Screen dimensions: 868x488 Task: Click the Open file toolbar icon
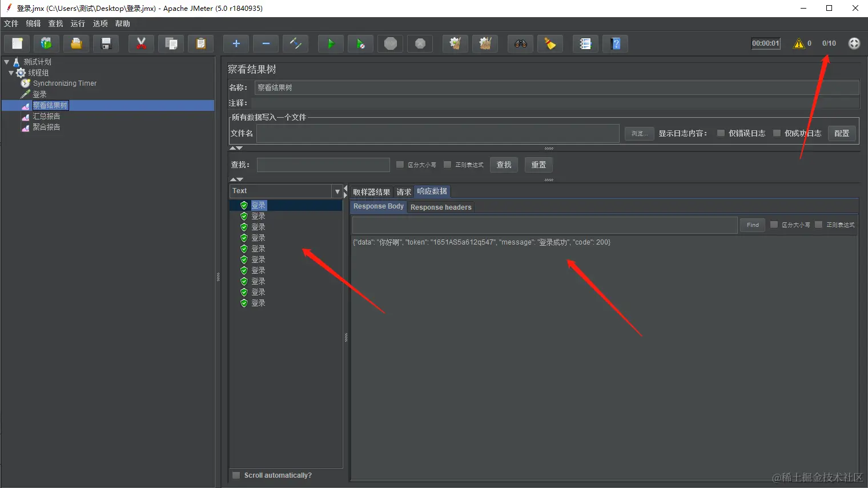(x=77, y=43)
